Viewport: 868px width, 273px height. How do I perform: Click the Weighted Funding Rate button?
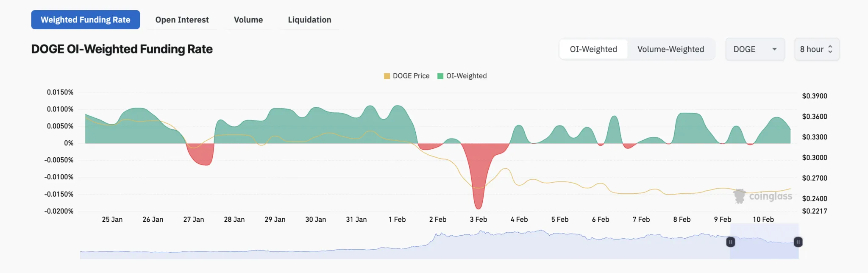coord(85,19)
